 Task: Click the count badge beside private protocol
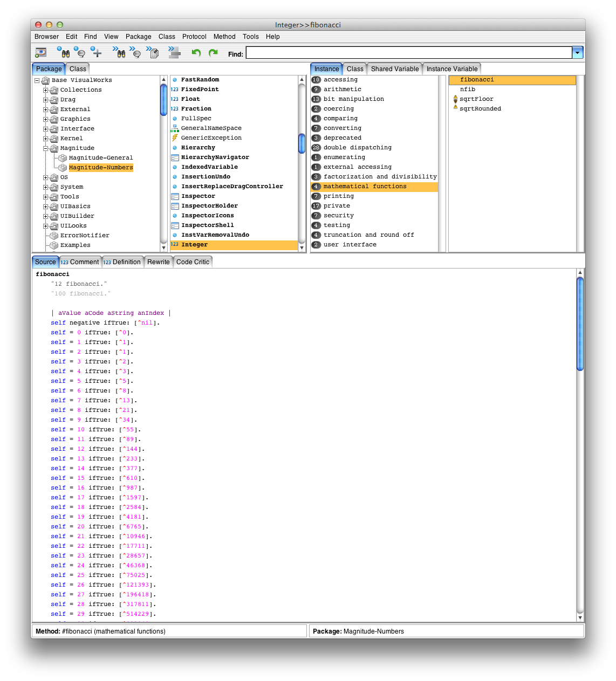tap(316, 206)
